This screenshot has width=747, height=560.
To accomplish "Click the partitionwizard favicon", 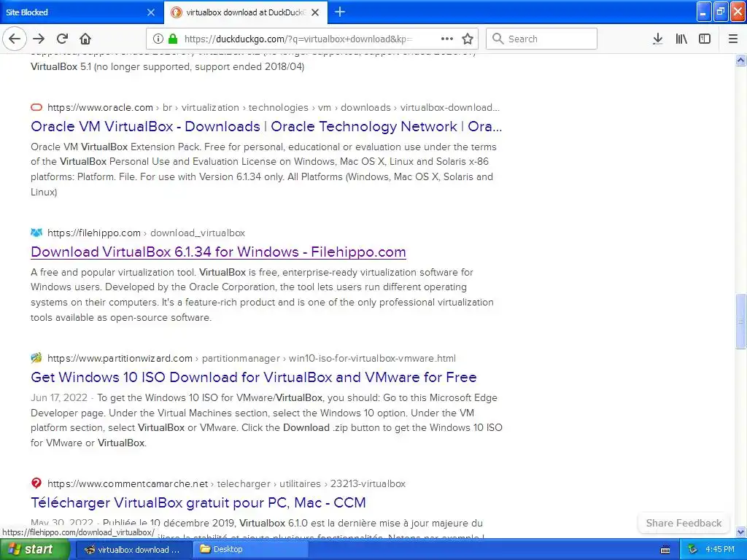I will pos(36,357).
